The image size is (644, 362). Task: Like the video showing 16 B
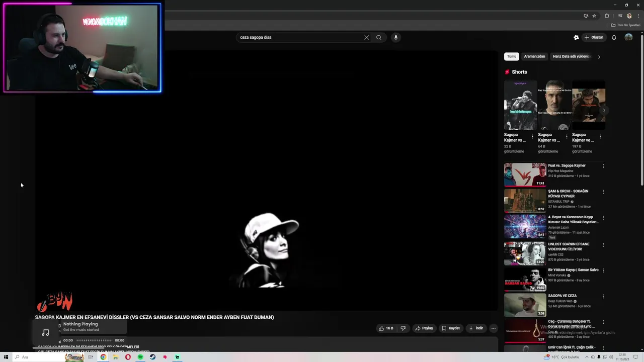386,328
